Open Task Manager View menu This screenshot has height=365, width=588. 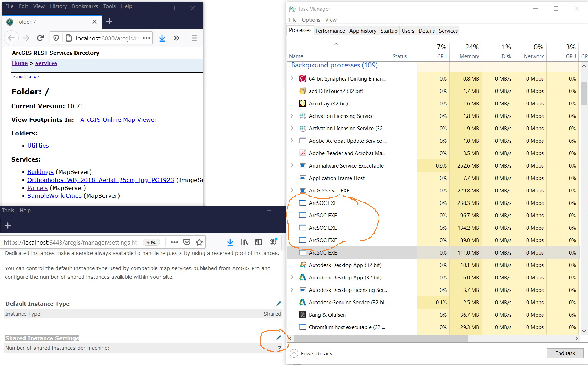point(331,20)
